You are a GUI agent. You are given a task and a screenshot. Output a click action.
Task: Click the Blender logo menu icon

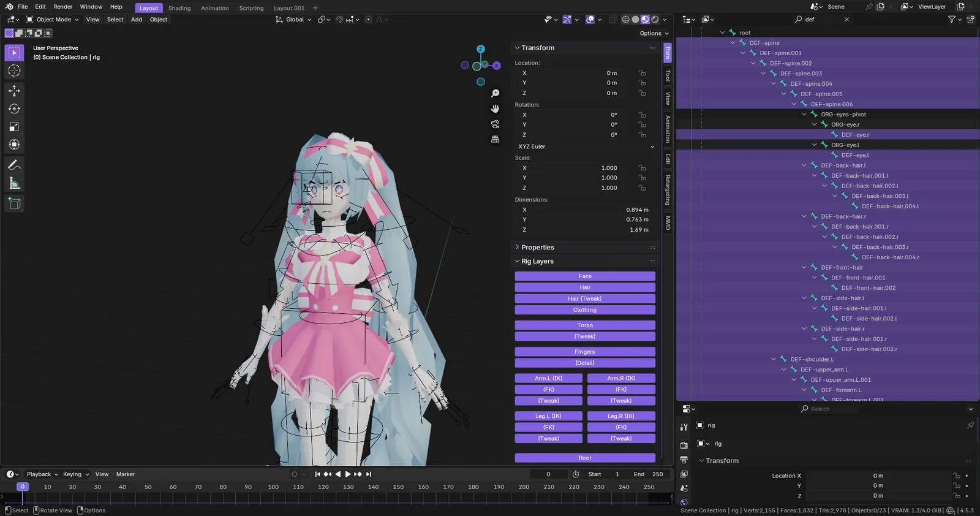(x=9, y=7)
